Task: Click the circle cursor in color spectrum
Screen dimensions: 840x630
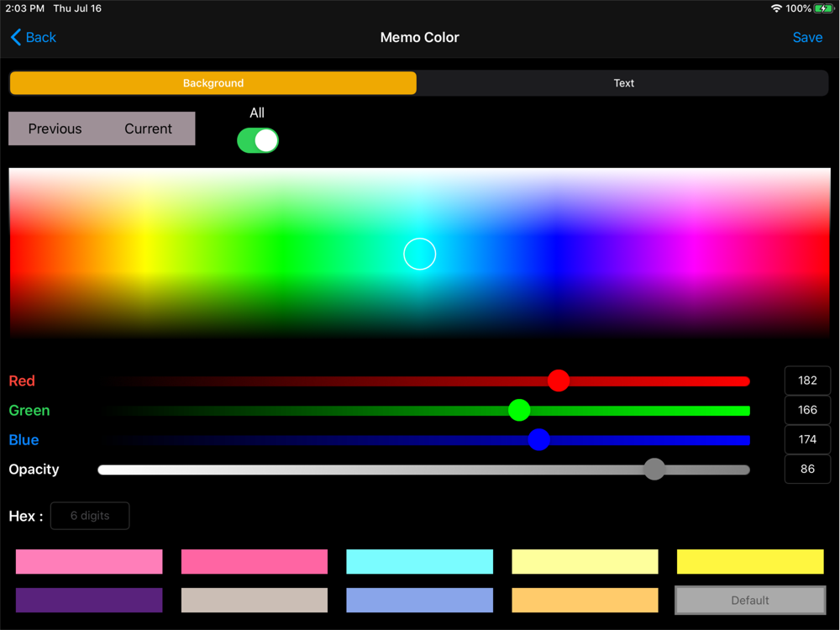Action: click(x=420, y=254)
